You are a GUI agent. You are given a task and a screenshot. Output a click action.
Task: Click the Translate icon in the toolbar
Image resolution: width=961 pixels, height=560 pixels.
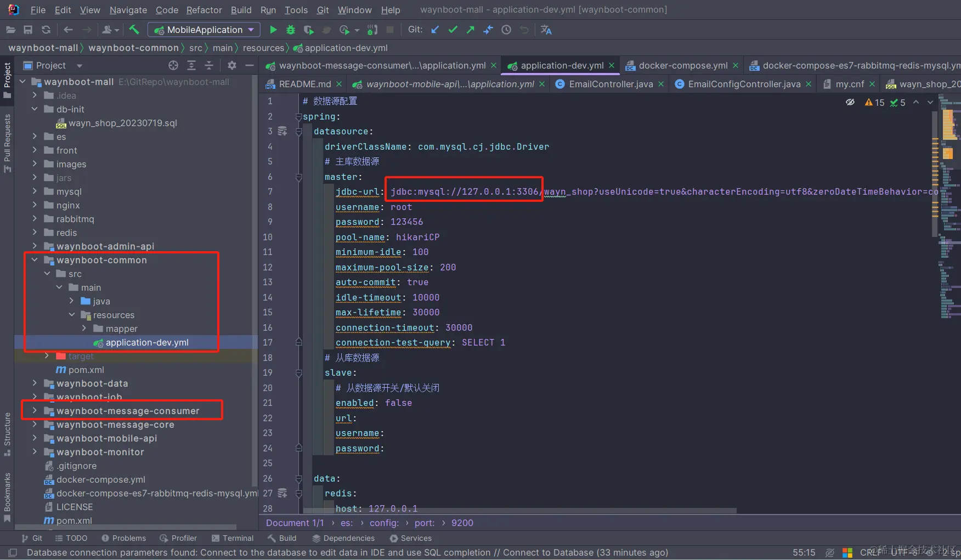pyautogui.click(x=546, y=30)
